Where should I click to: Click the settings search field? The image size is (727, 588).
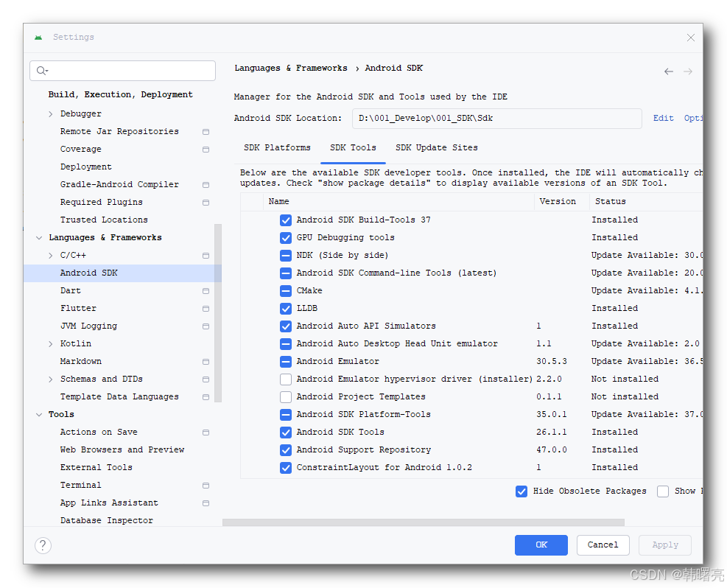[x=122, y=71]
